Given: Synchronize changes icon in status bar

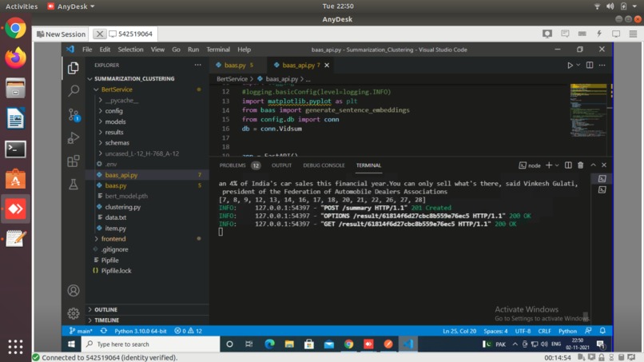Looking at the screenshot, I should (104, 331).
